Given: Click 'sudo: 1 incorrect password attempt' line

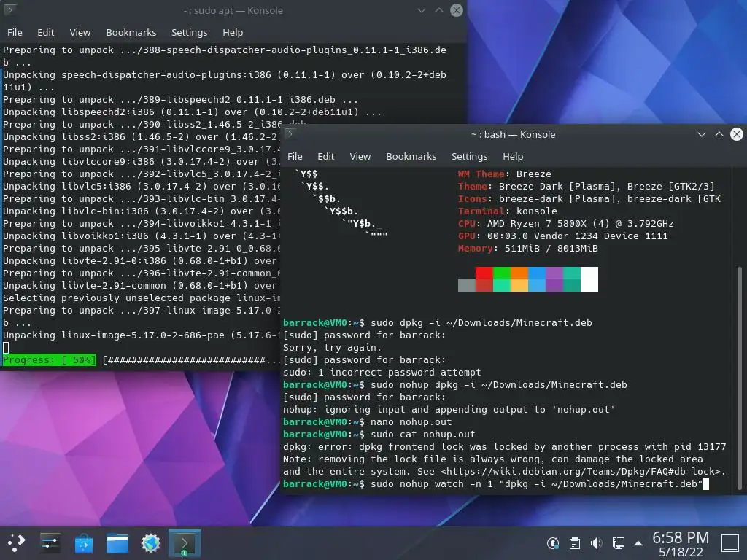Looking at the screenshot, I should (x=382, y=373).
